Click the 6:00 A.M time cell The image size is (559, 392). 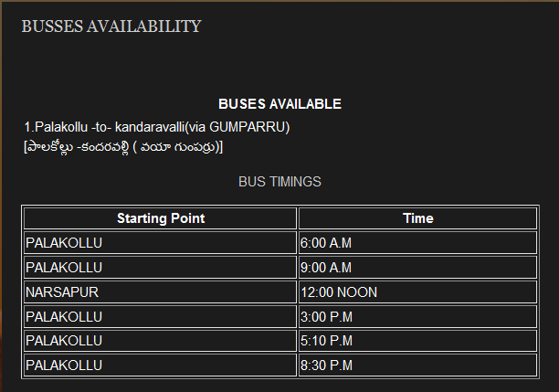[x=417, y=242]
